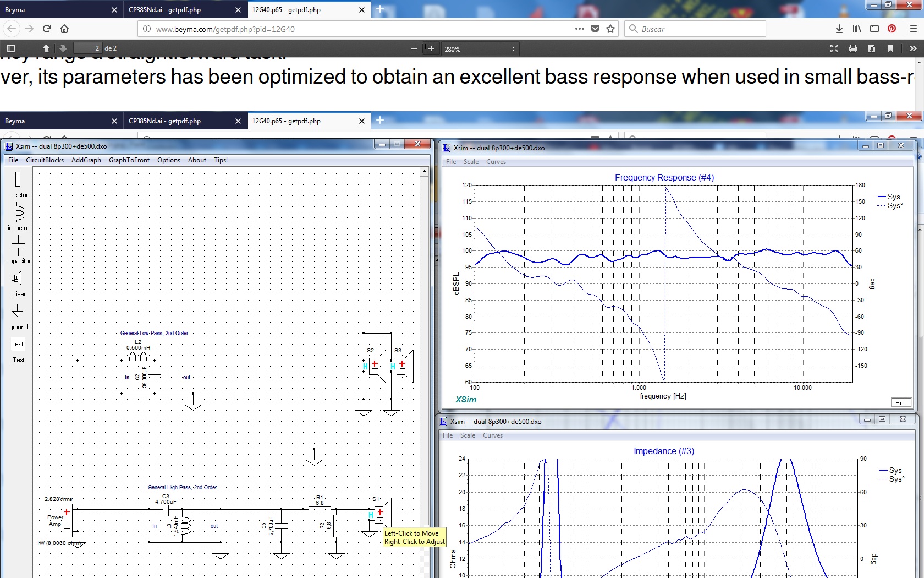
Task: Open Firefox downloads panel
Action: [x=839, y=29]
